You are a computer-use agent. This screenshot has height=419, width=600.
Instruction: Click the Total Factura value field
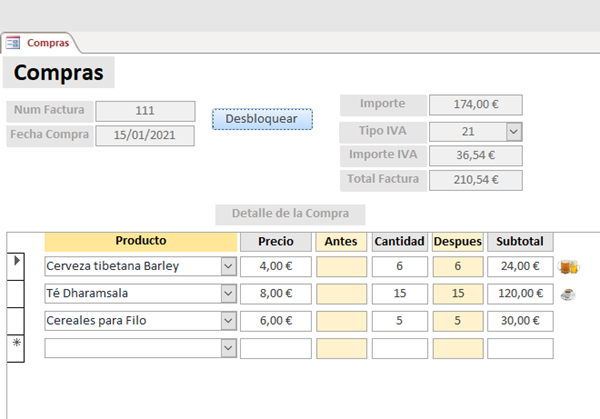click(476, 180)
